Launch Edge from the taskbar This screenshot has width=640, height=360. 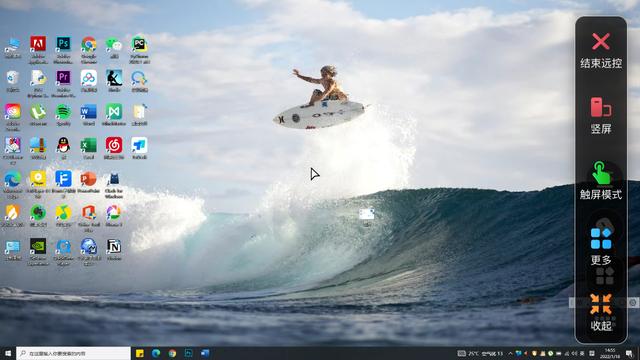156,353
